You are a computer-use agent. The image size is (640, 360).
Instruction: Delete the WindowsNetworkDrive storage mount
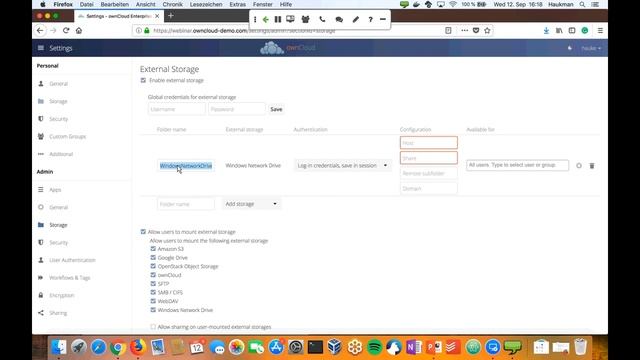point(592,166)
